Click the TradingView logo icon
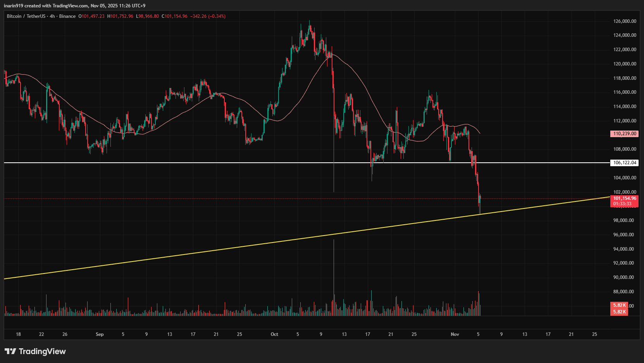The width and height of the screenshot is (644, 363). [10, 351]
